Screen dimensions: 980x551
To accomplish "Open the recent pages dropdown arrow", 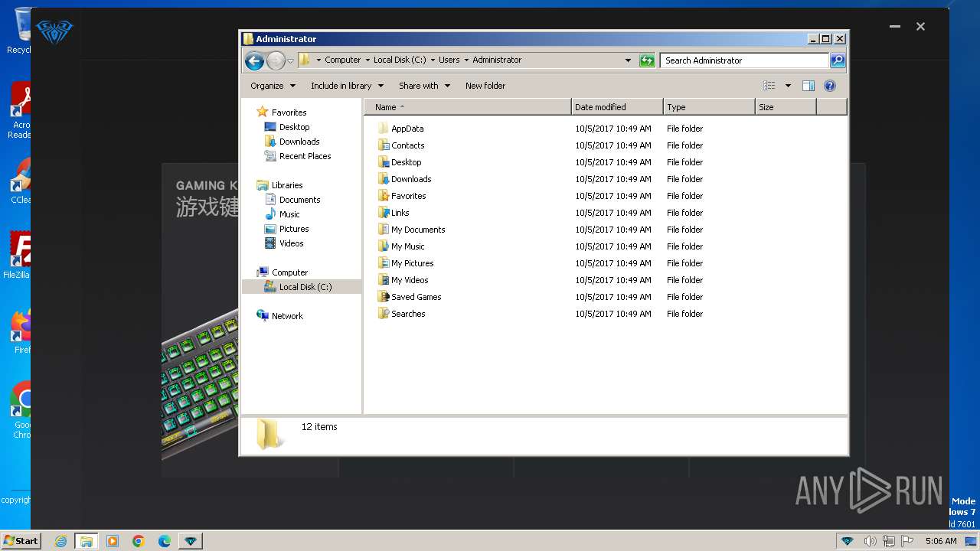I will (290, 61).
